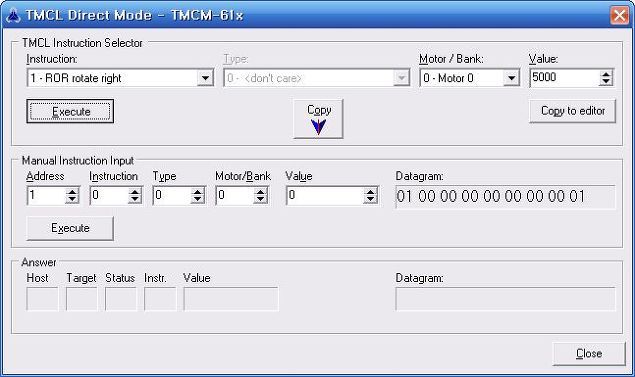Viewport: 635px width, 377px height.
Task: Increment the manual Motor/Bank spinner
Action: pyautogui.click(x=260, y=192)
